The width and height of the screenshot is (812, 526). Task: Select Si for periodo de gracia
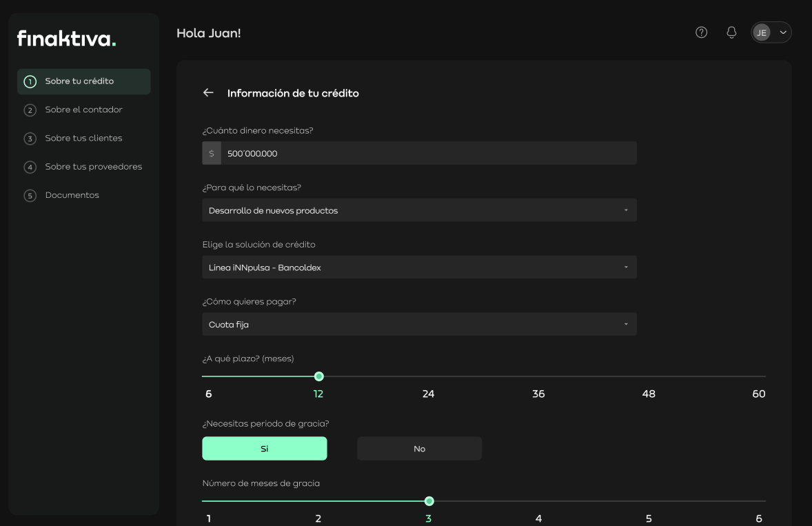[x=265, y=448]
